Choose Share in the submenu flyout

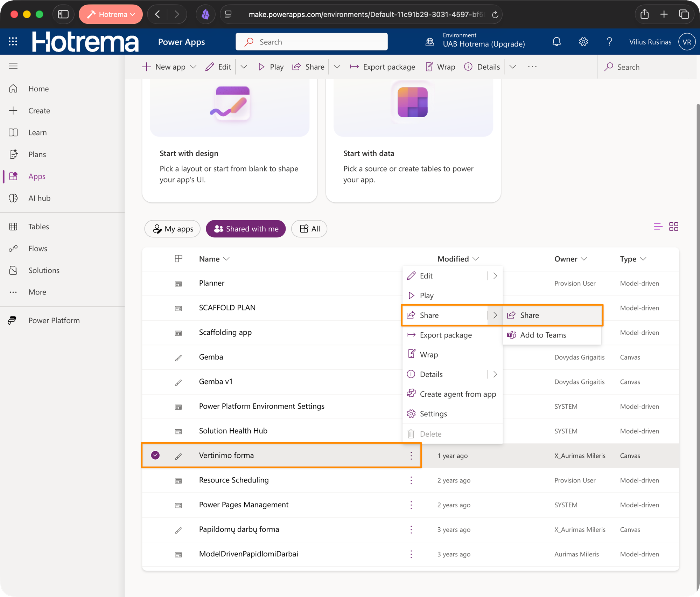click(552, 315)
